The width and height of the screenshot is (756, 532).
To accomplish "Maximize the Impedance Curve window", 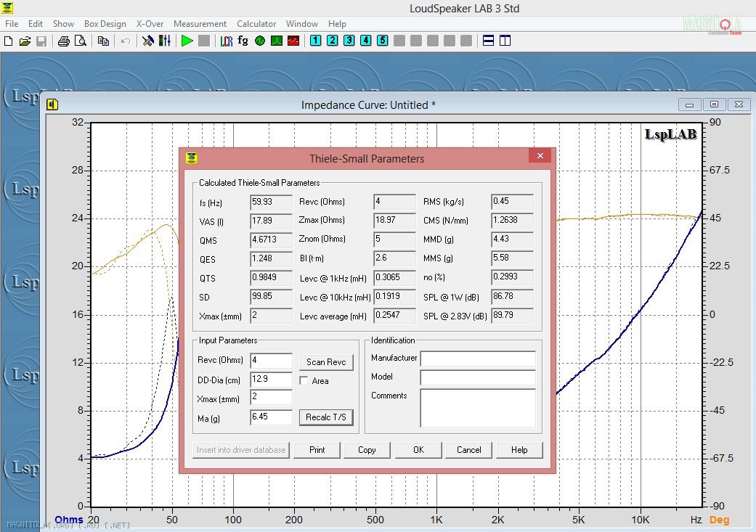I will (714, 104).
